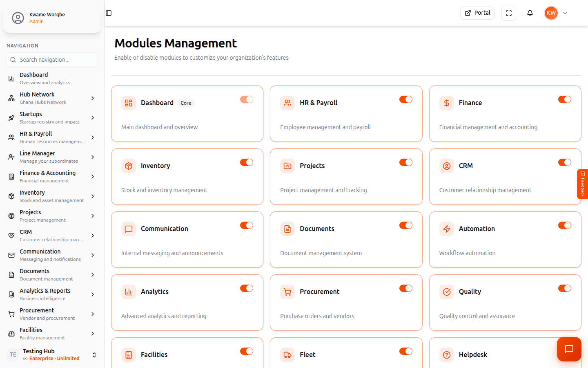
Task: Expand Projects sidebar chevron
Action: click(x=93, y=216)
